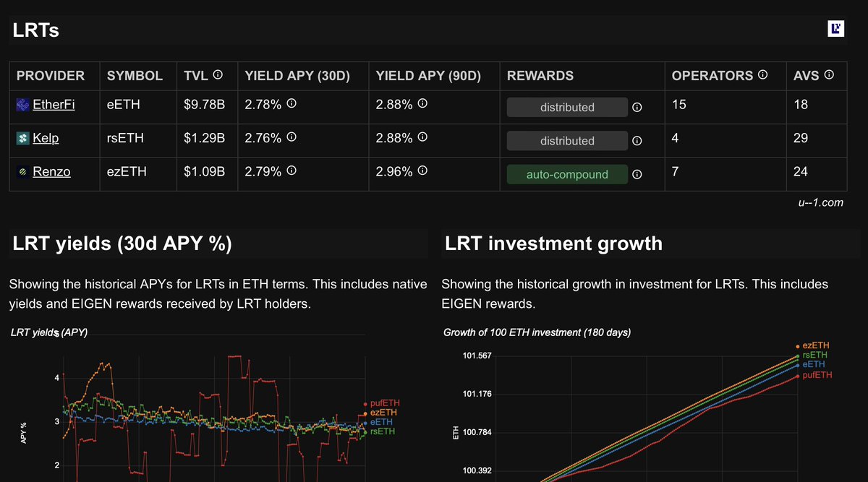The height and width of the screenshot is (482, 868).
Task: Click the TVL column info icon
Action: click(216, 74)
